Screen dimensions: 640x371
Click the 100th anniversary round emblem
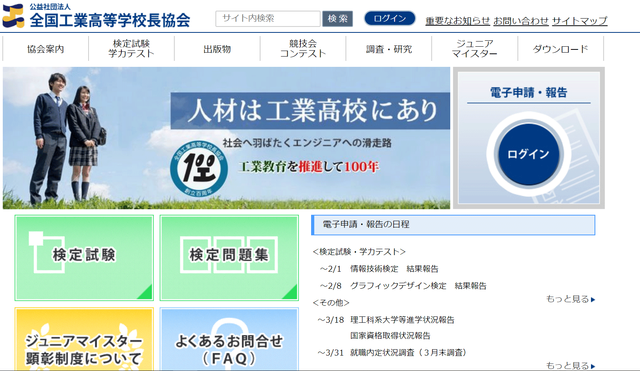point(199,169)
